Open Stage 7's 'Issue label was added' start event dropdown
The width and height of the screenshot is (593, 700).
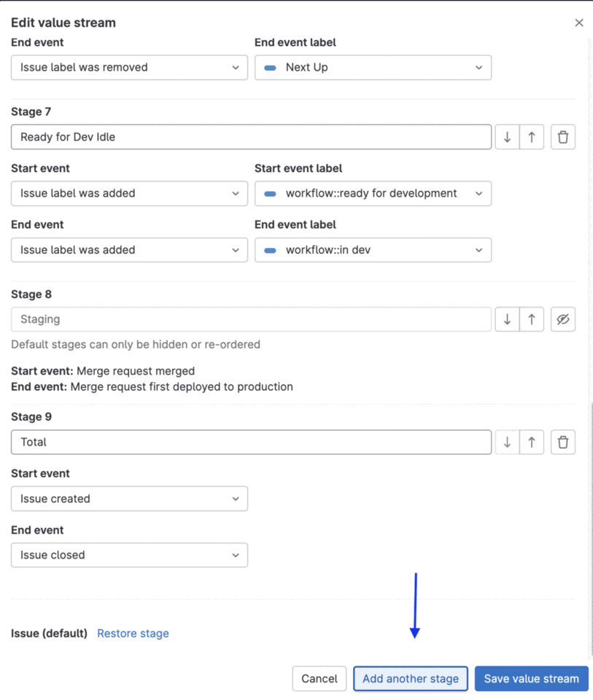(x=129, y=193)
